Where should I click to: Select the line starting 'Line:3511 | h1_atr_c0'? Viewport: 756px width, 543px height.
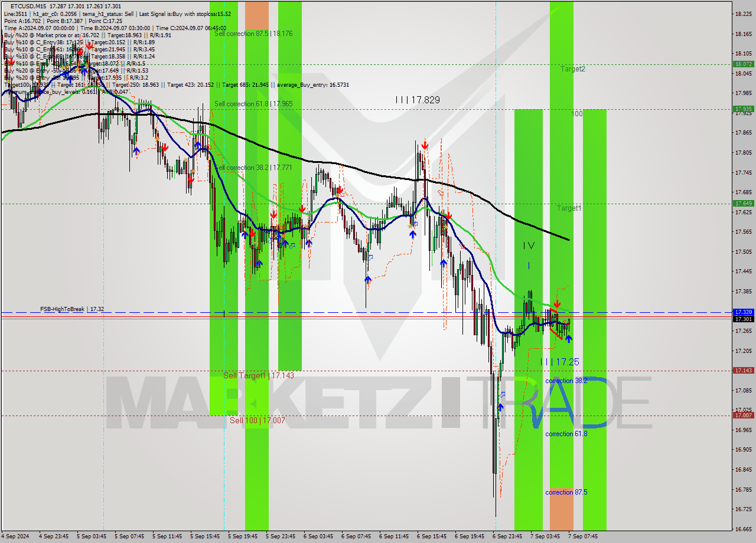(x=117, y=14)
